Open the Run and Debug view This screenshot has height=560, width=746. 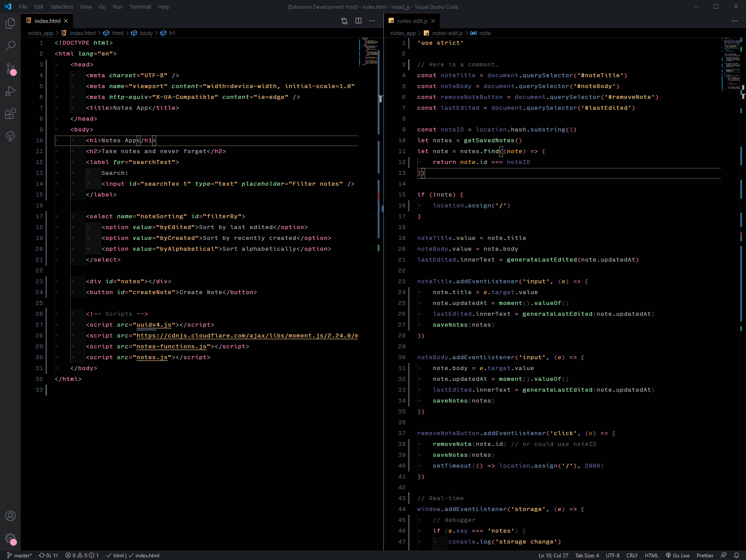click(x=10, y=91)
